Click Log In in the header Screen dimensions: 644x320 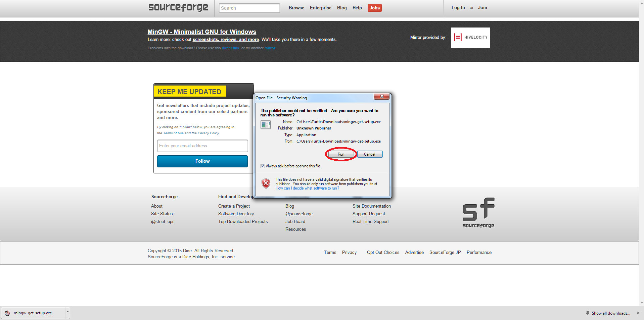click(458, 7)
